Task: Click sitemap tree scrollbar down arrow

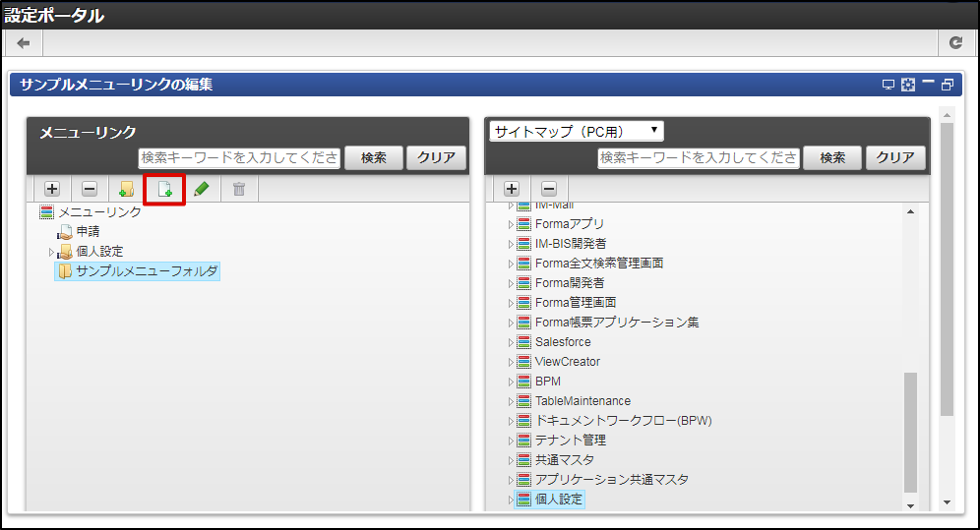Action: [910, 505]
